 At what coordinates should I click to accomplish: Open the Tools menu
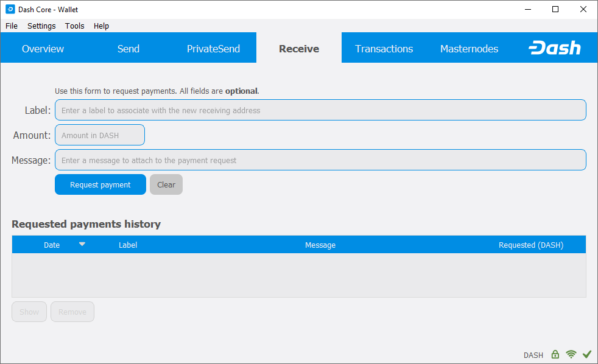tap(74, 26)
